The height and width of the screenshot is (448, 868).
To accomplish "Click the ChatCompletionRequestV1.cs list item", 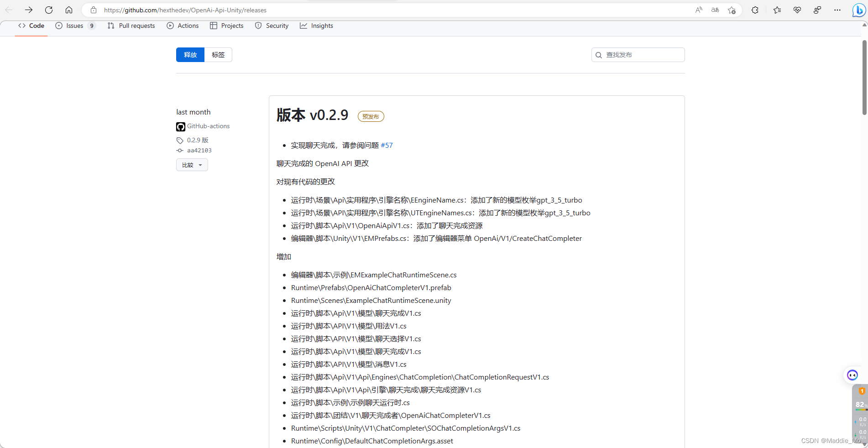I will pos(420,377).
